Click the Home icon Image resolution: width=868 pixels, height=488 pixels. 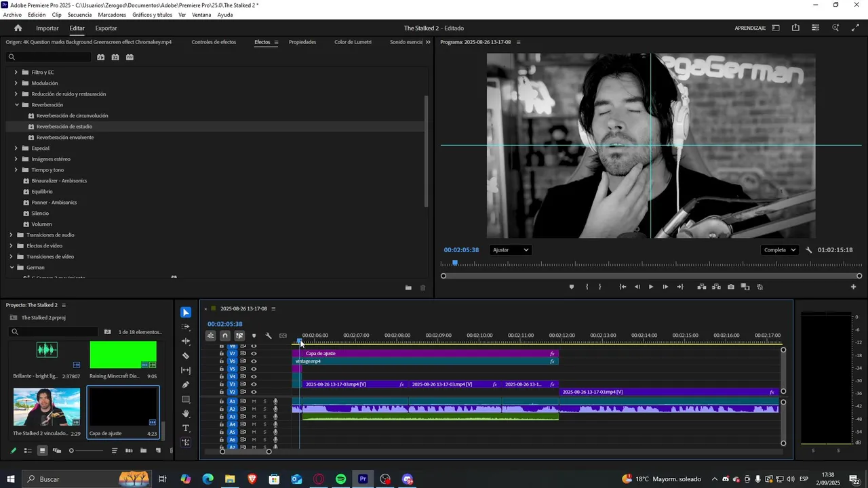pyautogui.click(x=18, y=28)
